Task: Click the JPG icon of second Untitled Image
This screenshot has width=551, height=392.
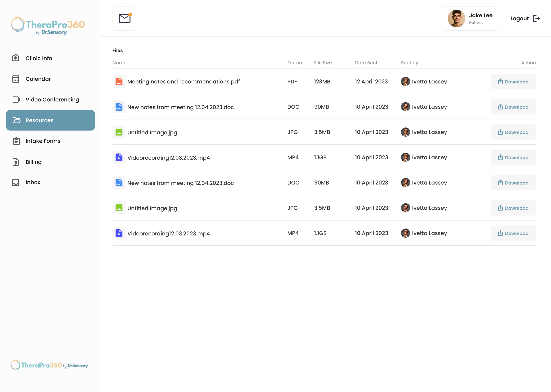Action: point(119,208)
